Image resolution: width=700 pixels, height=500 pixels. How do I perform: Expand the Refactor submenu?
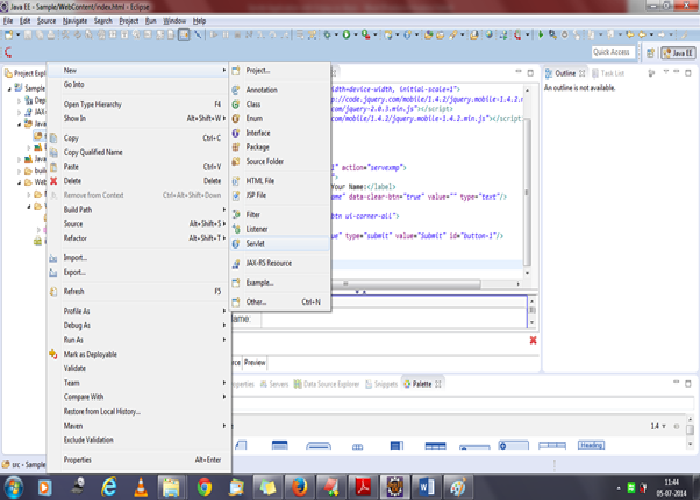click(x=139, y=238)
